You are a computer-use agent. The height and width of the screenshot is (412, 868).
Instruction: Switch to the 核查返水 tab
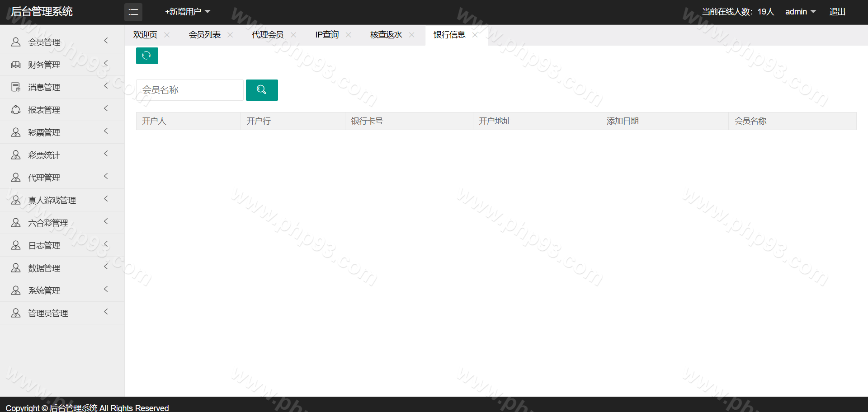pos(386,35)
